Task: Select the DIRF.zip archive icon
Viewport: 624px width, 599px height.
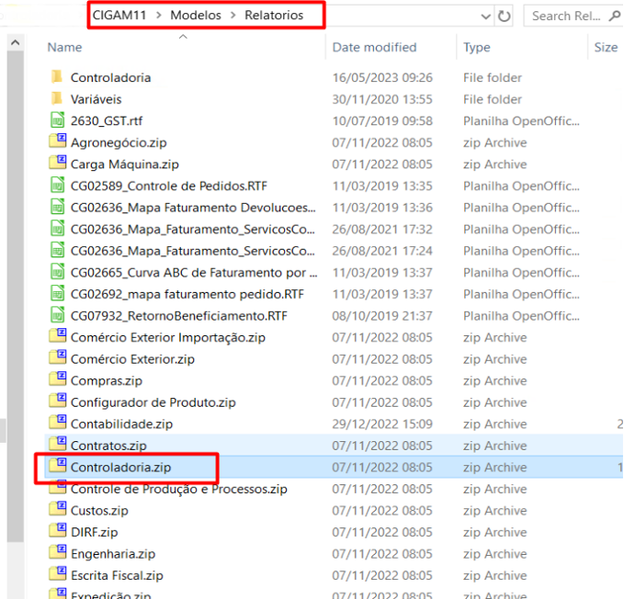Action: pos(57,531)
